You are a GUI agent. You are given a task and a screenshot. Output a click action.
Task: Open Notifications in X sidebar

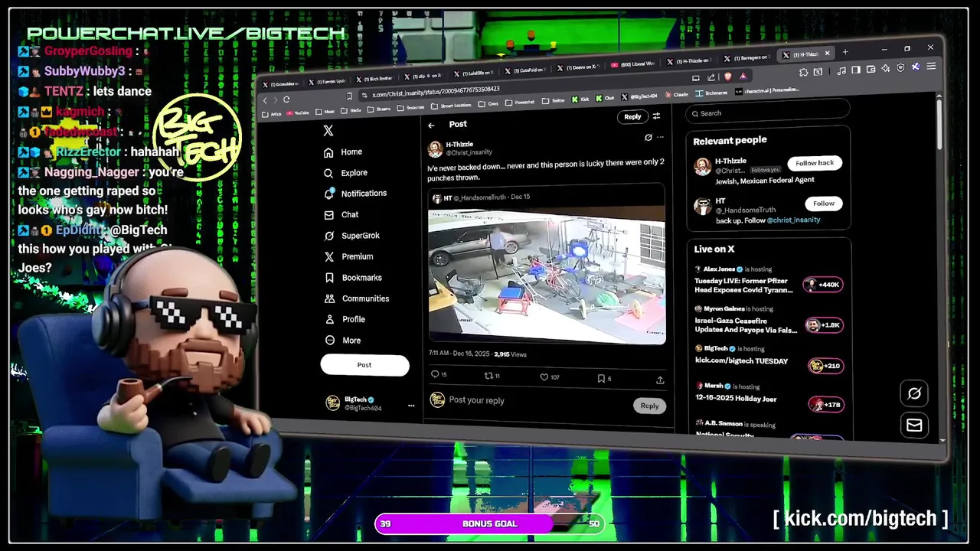[x=355, y=194]
